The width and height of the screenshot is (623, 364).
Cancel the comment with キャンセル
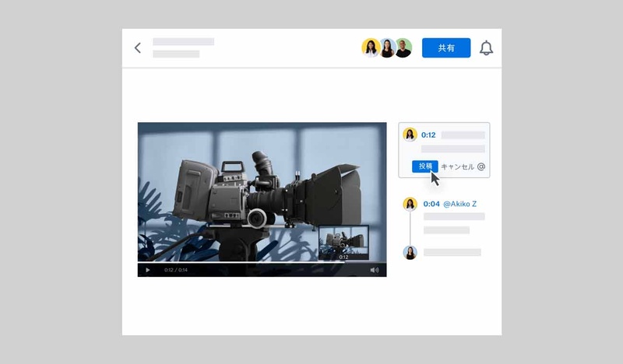coord(457,166)
